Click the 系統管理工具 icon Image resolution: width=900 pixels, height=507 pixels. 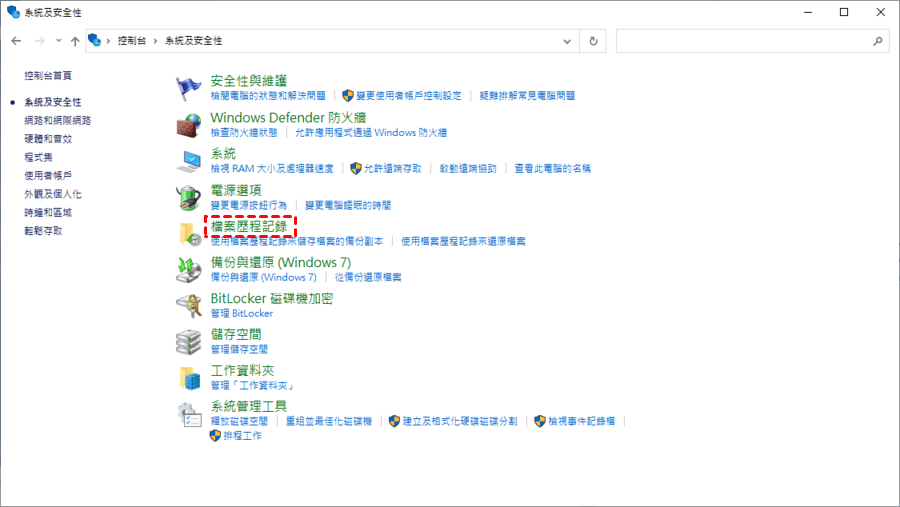(189, 414)
